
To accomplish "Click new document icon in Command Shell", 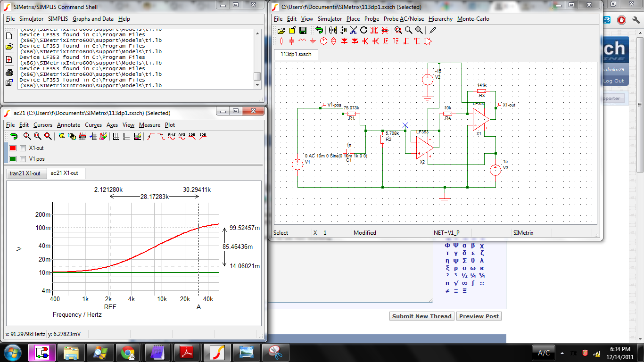I will (9, 36).
